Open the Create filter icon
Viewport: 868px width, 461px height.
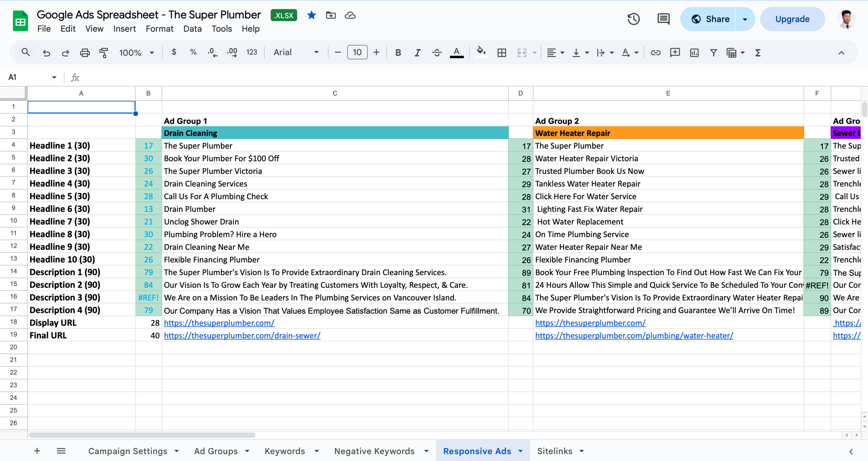[713, 53]
